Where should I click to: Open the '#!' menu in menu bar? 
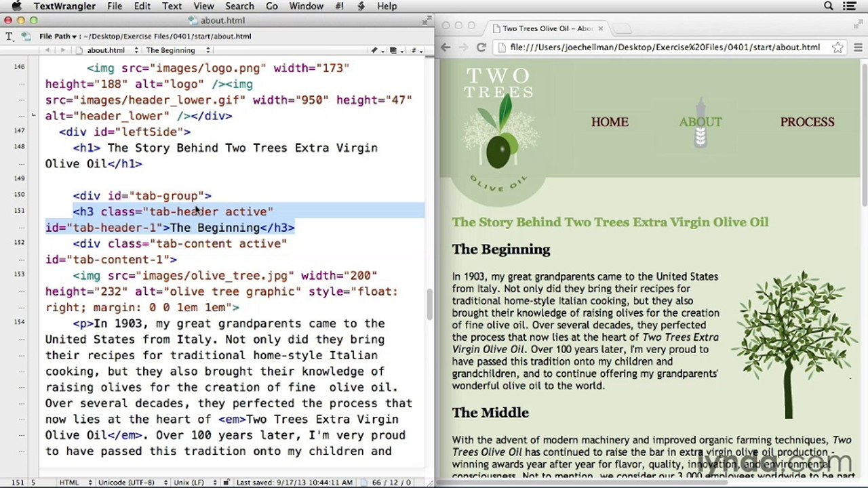click(340, 6)
